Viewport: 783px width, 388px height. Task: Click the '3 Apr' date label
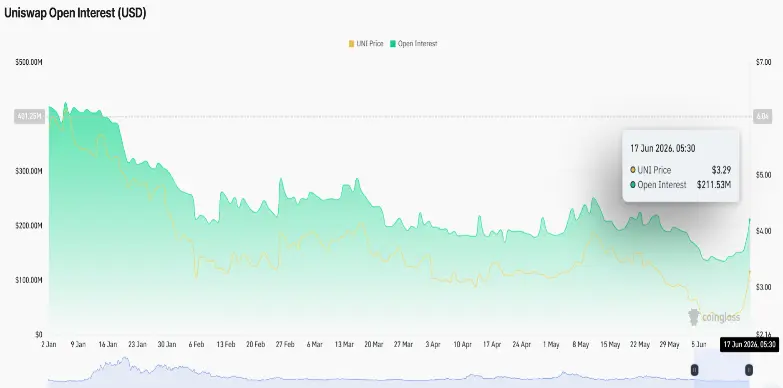pos(433,345)
